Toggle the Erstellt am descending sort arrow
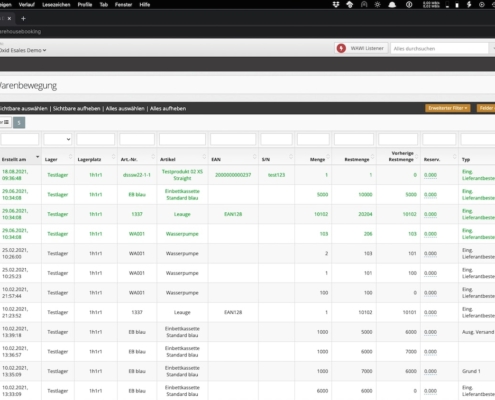The width and height of the screenshot is (495, 400). (x=37, y=157)
